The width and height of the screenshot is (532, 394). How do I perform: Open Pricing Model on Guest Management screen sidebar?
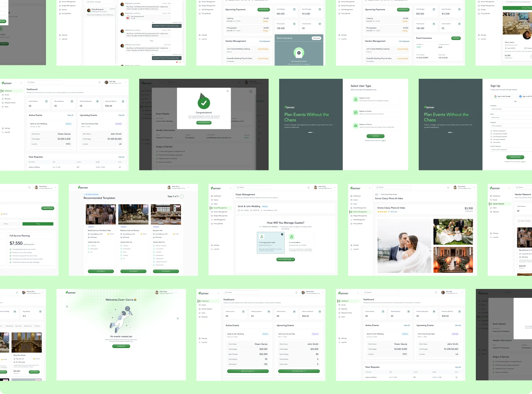point(217,224)
